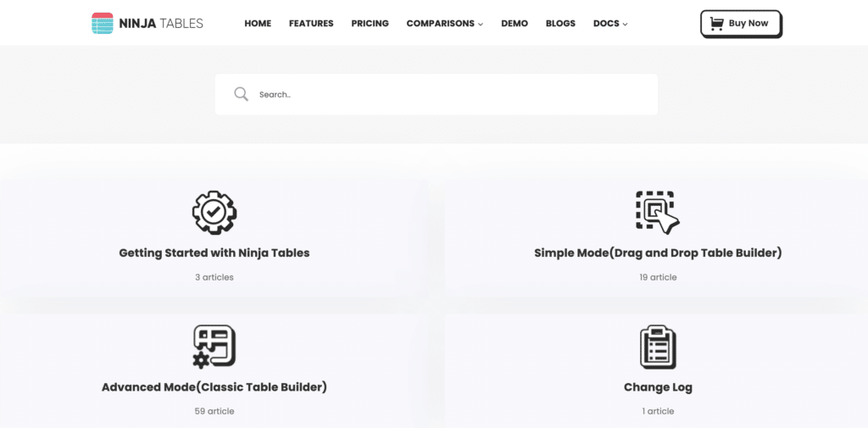
Task: Open the Features menu item
Action: pyautogui.click(x=311, y=24)
